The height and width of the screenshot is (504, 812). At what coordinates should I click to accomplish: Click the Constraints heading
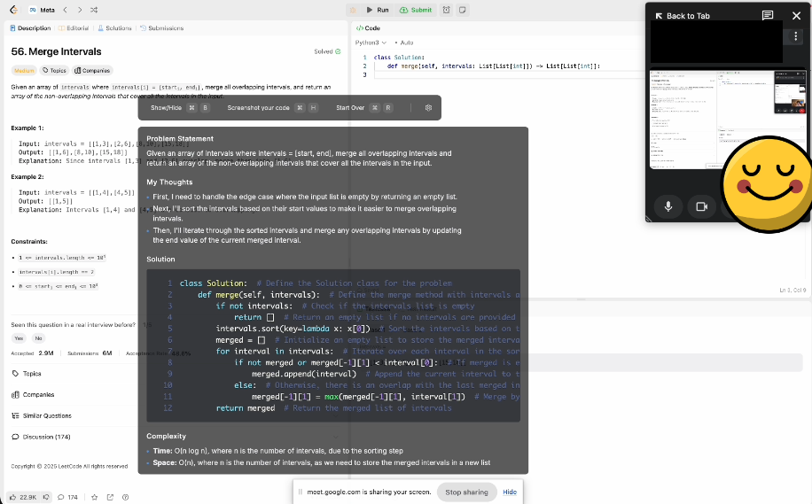[29, 242]
